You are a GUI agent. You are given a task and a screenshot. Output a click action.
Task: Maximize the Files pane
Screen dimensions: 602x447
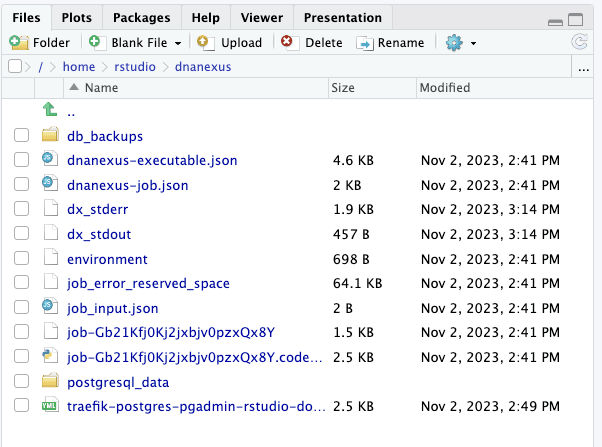576,20
